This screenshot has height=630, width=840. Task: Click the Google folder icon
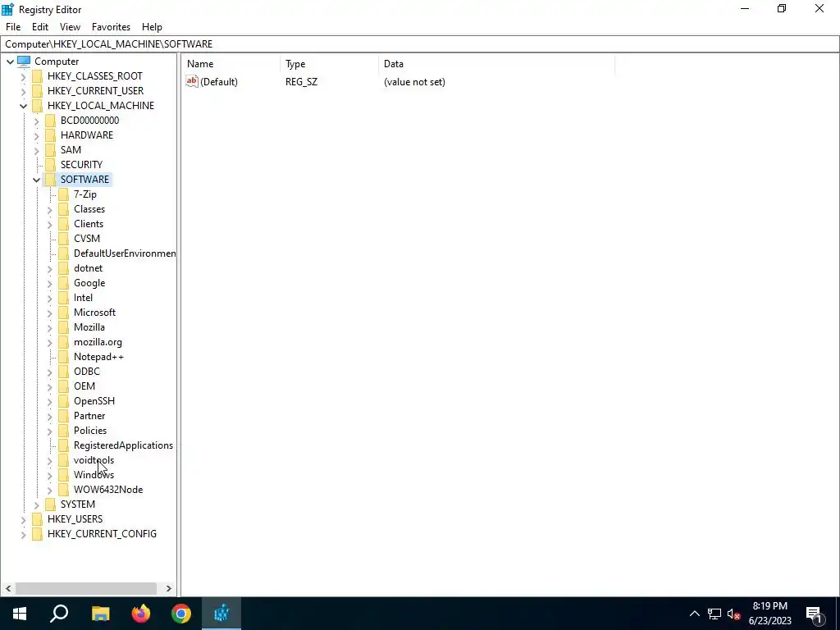pyautogui.click(x=64, y=283)
